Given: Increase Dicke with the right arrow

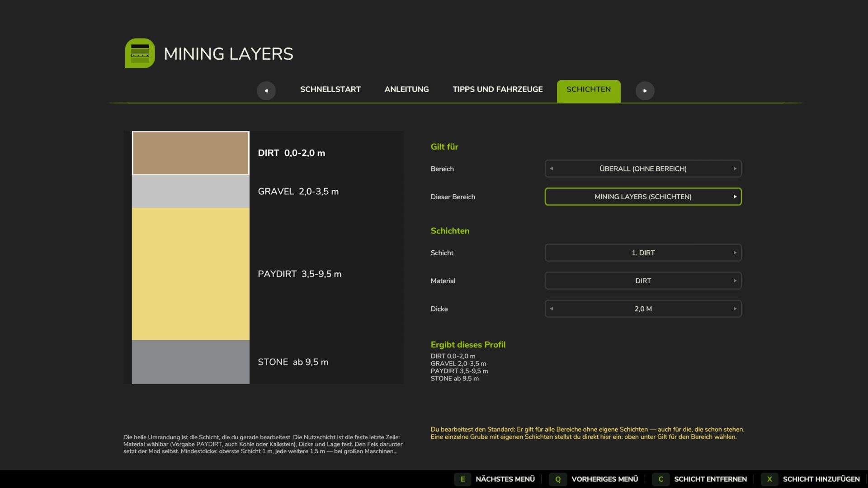Looking at the screenshot, I should (x=735, y=309).
